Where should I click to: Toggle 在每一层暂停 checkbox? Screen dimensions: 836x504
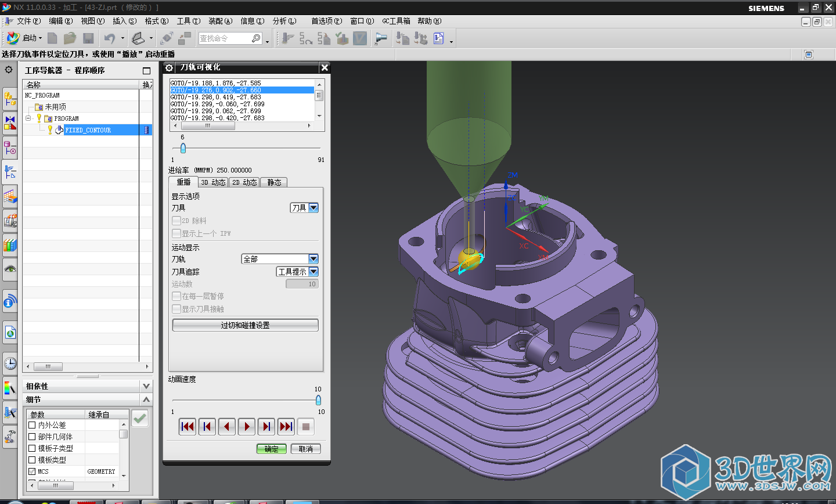click(x=176, y=296)
